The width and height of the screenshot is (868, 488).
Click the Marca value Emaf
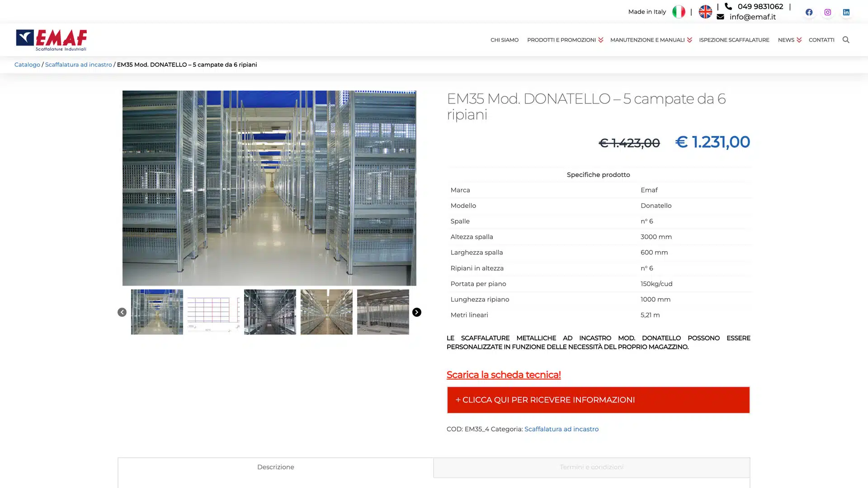[x=649, y=190]
